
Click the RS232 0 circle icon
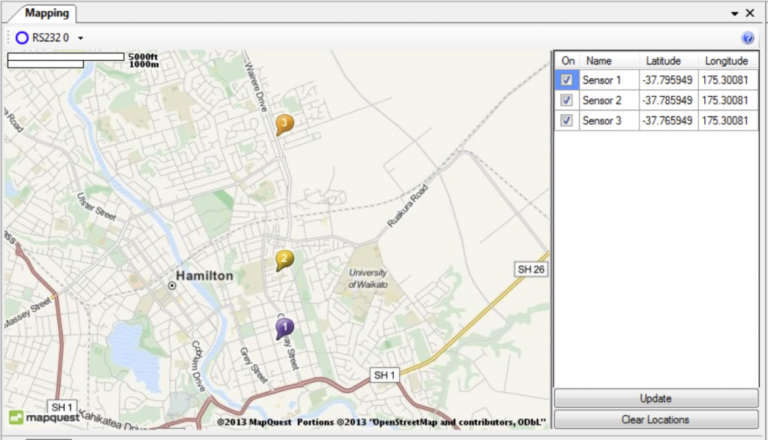22,38
